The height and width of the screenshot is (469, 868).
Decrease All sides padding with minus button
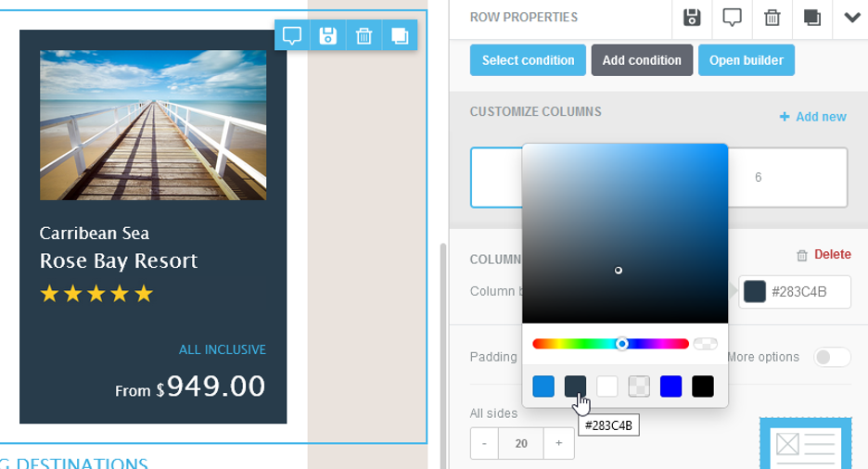tap(484, 444)
